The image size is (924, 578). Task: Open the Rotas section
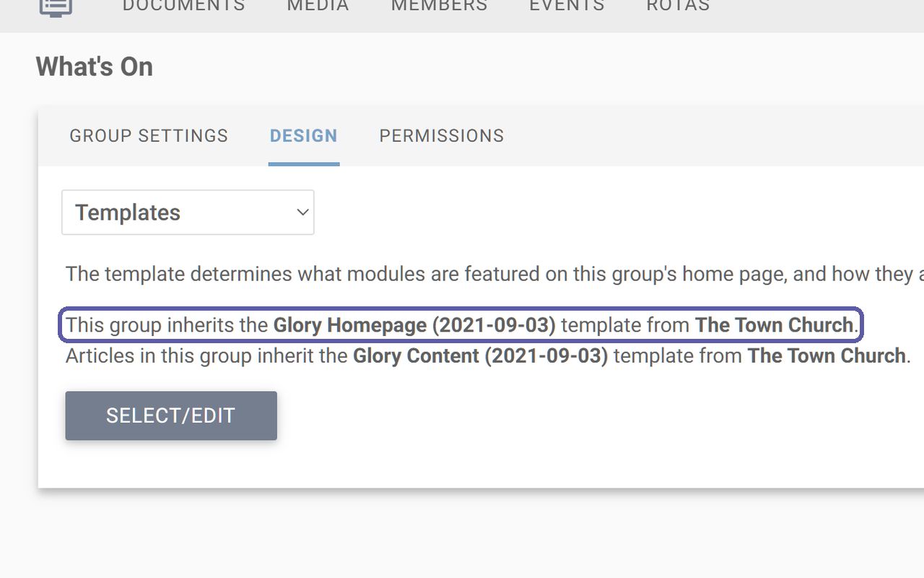click(x=679, y=7)
